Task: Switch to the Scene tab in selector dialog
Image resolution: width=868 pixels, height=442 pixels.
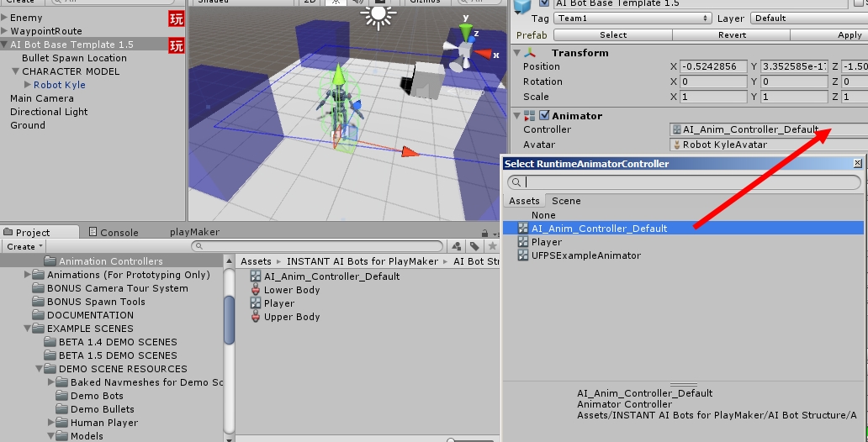Action: pos(566,201)
